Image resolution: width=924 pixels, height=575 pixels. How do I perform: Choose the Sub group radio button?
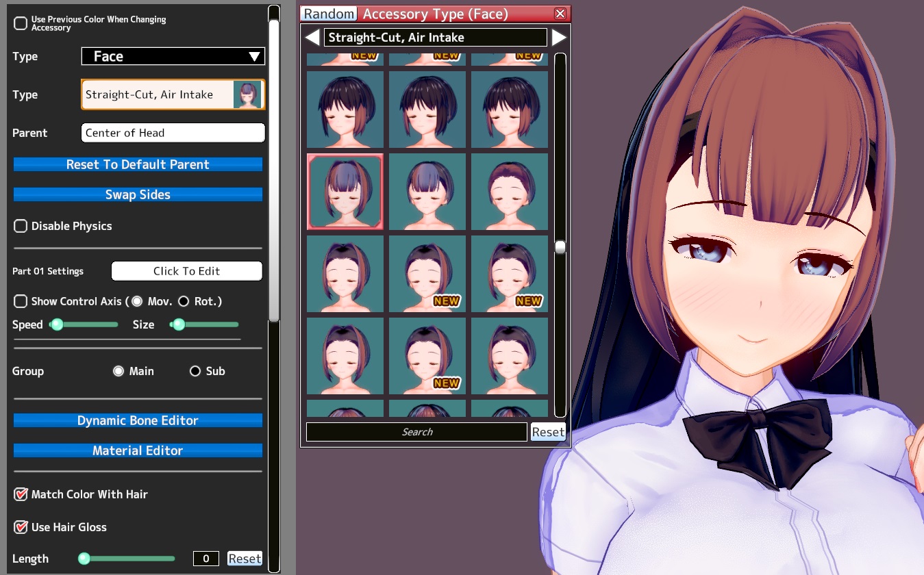coord(195,371)
